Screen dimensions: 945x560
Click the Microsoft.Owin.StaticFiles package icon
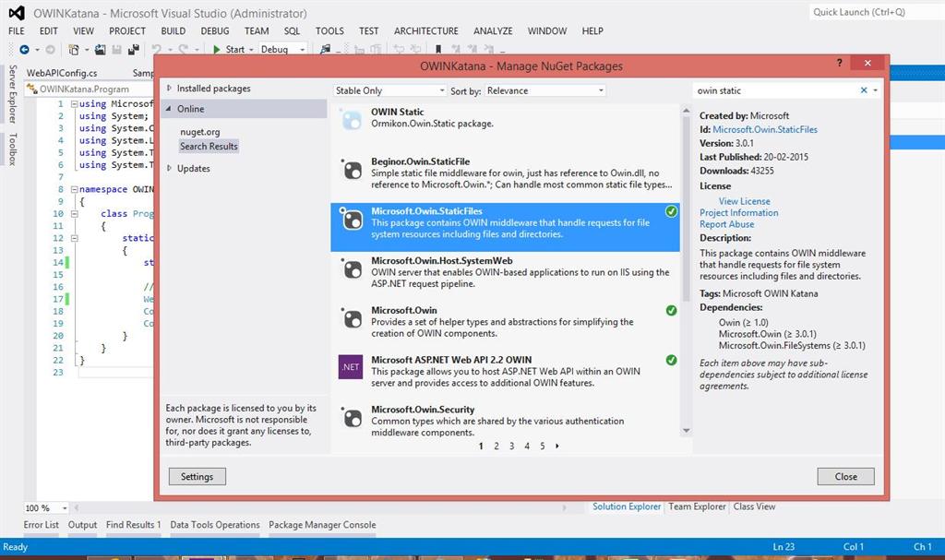tap(352, 220)
